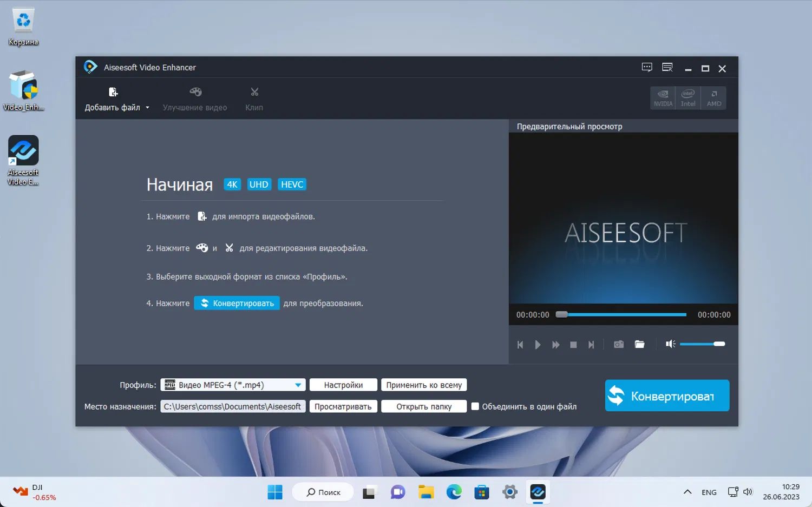812x507 pixels.
Task: Jump to previous item in preview
Action: [520, 345]
